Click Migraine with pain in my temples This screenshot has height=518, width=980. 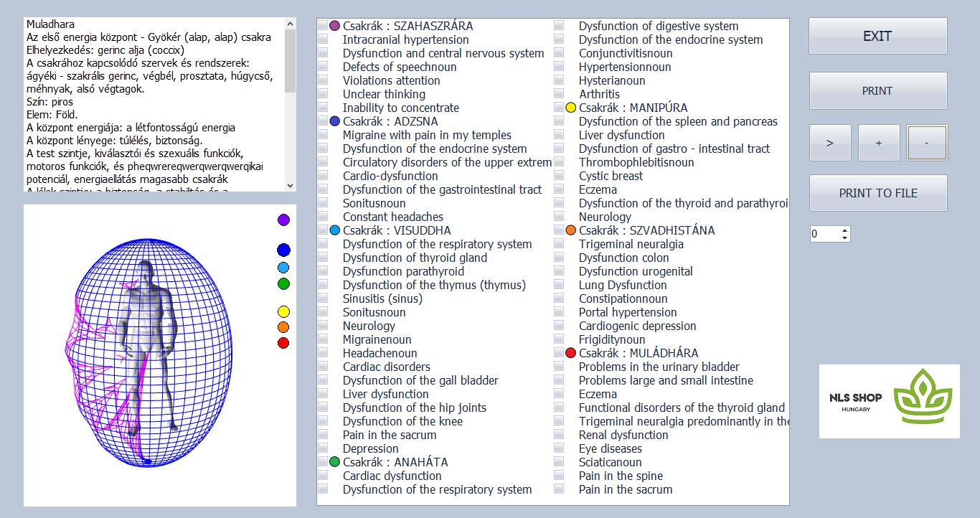[x=427, y=135]
